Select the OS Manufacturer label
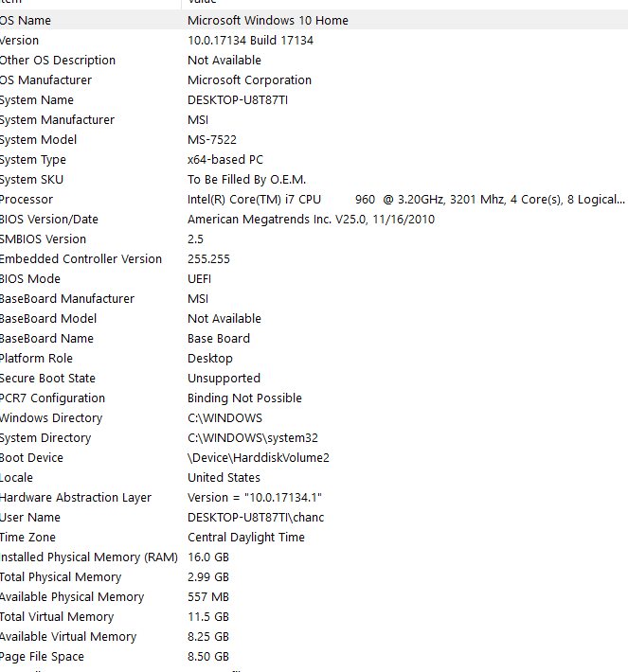 45,80
